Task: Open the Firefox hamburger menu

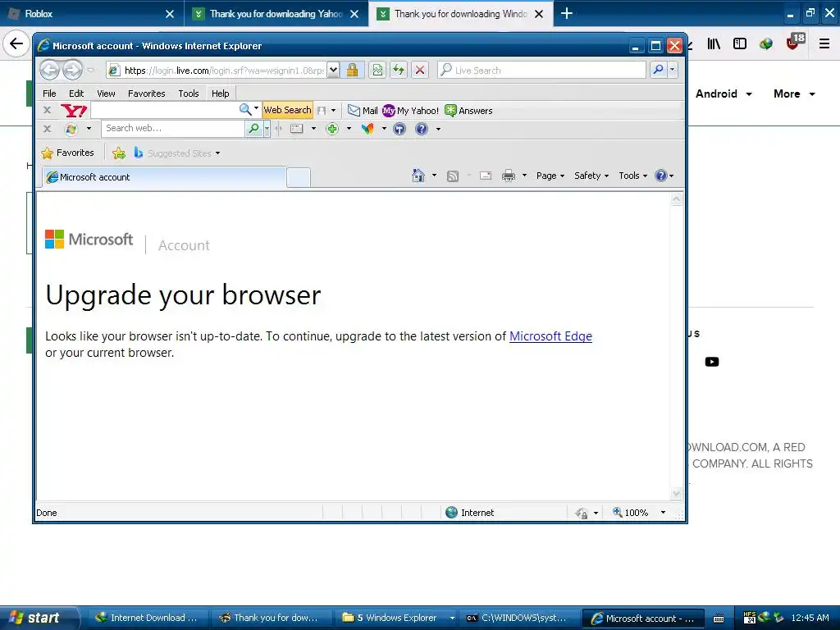Action: coord(824,43)
